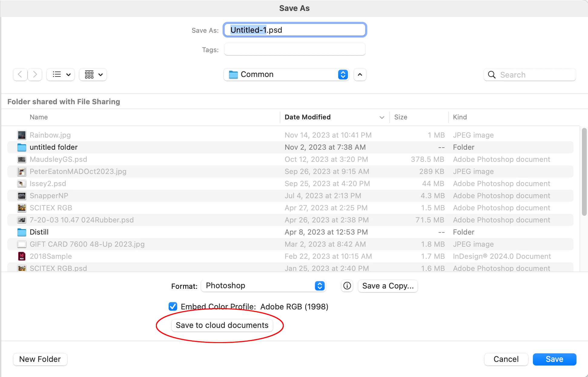Screen dimensions: 588x377
Task: Open the Photoshop format dropdown
Action: (x=263, y=286)
